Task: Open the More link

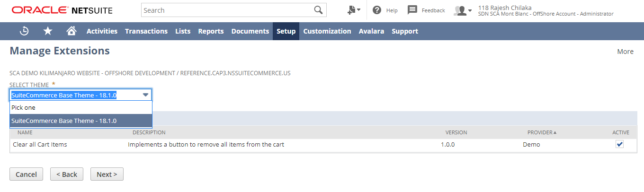Action: tap(625, 52)
